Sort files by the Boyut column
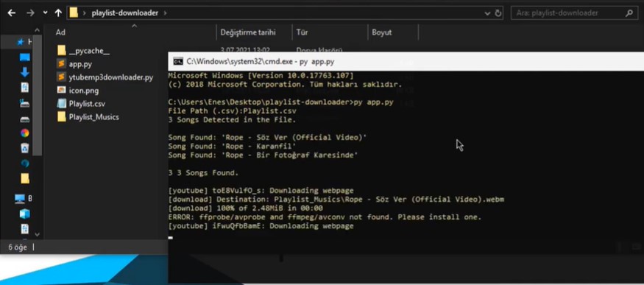This screenshot has height=285, width=644. pos(381,32)
